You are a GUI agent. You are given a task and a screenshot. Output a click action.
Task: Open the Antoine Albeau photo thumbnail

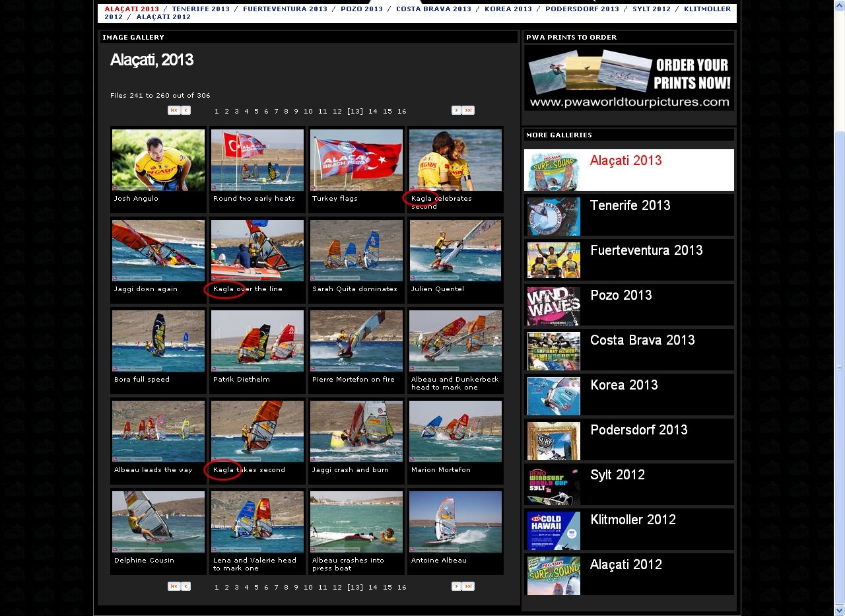456,522
